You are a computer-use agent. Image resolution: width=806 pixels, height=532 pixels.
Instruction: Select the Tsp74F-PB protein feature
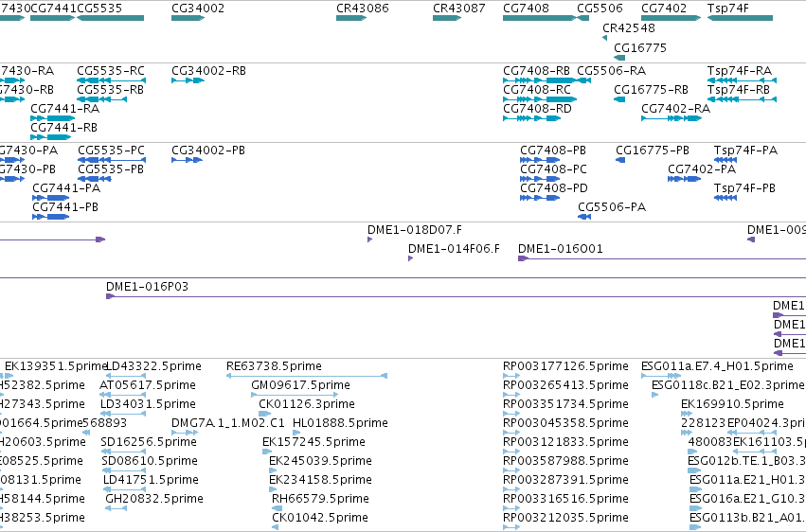(x=725, y=198)
